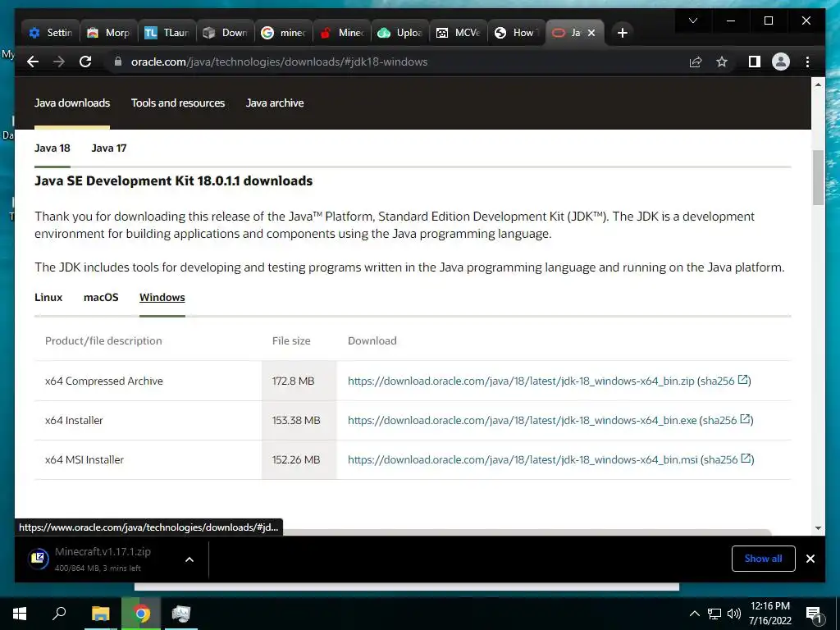Select the Java 17 tab
Image resolution: width=840 pixels, height=630 pixels.
pyautogui.click(x=109, y=148)
